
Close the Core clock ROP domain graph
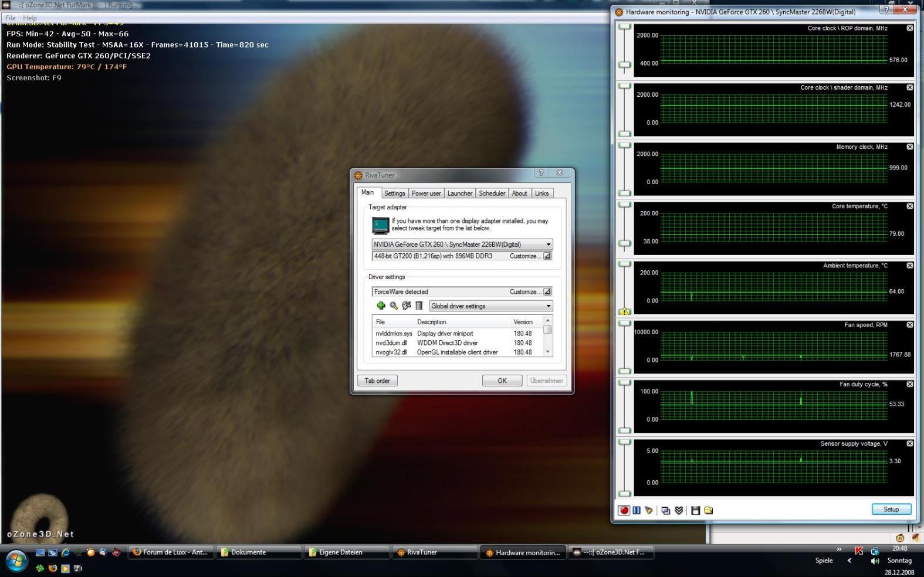click(910, 28)
